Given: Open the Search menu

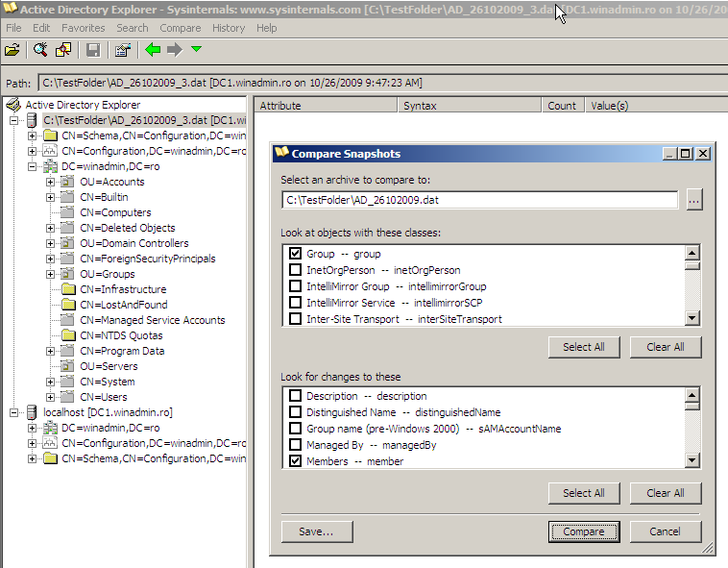Looking at the screenshot, I should tap(133, 28).
